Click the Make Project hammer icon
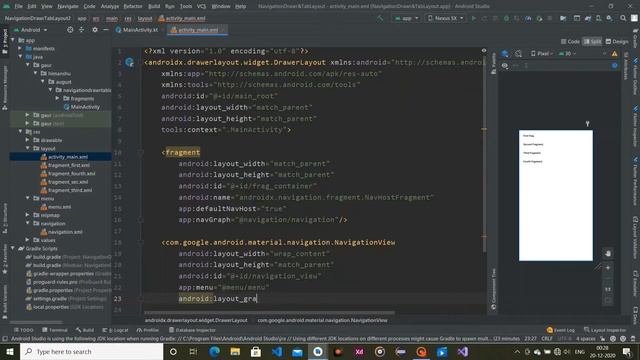This screenshot has width=640, height=360. (x=380, y=18)
